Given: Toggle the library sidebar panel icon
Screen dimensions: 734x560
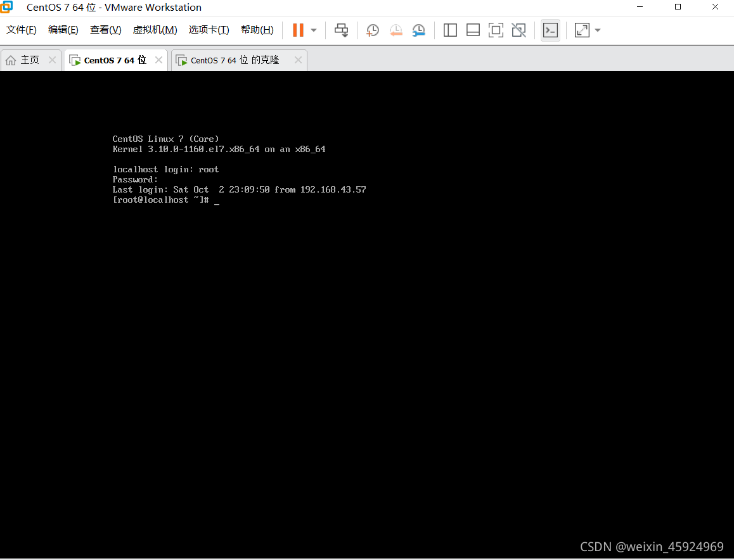Looking at the screenshot, I should click(450, 30).
